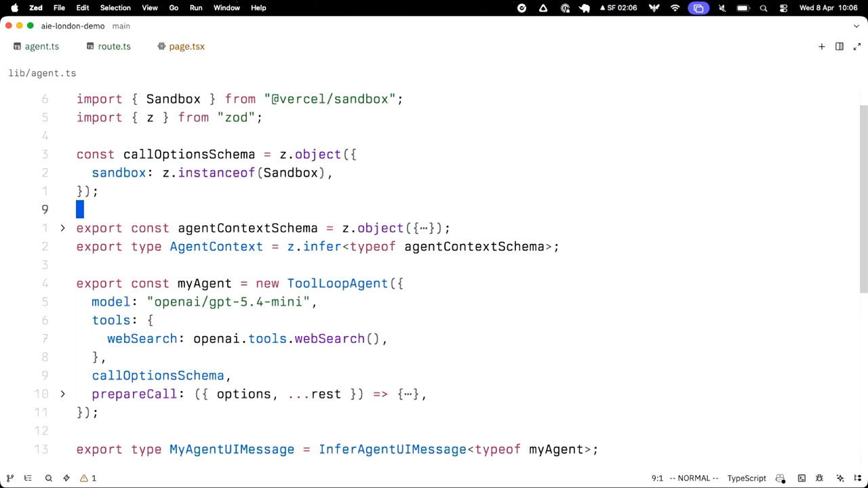Click the AgentContext type name
Viewport: 868px width, 488px height.
coord(216,247)
